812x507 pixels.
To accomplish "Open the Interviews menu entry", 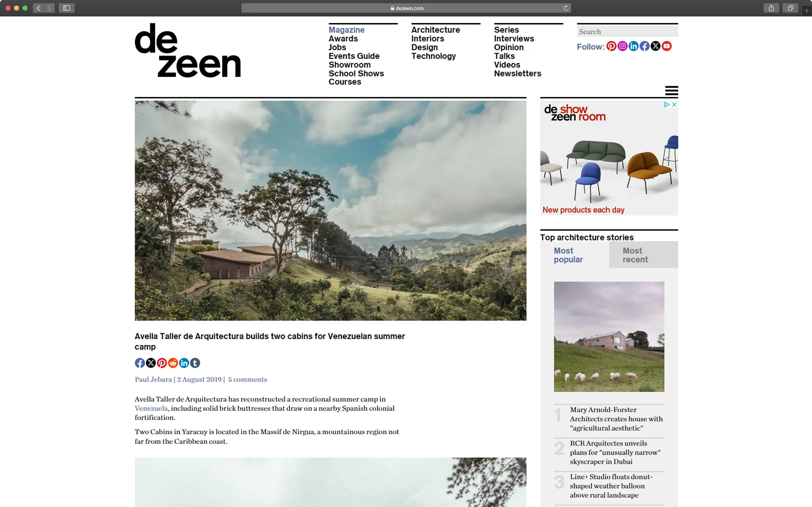I will click(x=514, y=39).
